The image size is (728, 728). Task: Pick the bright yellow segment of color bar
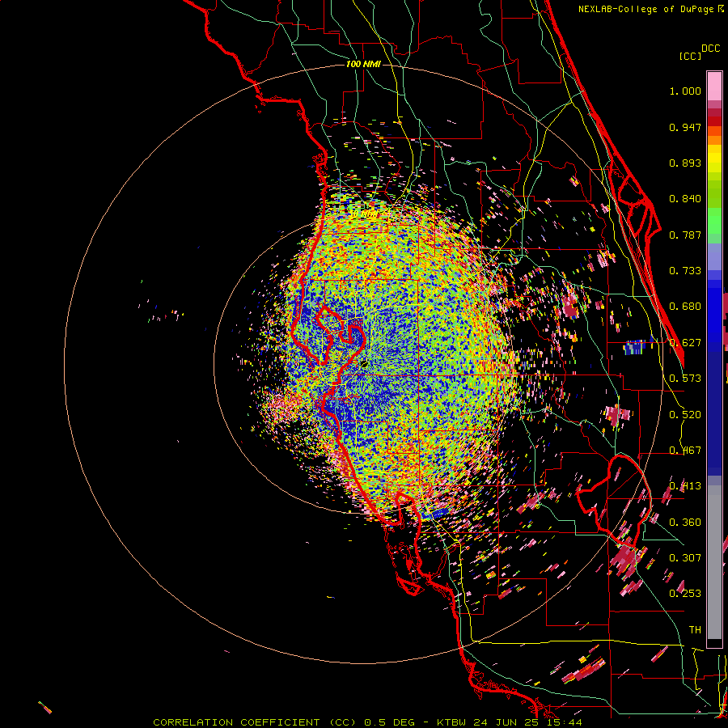(x=714, y=159)
